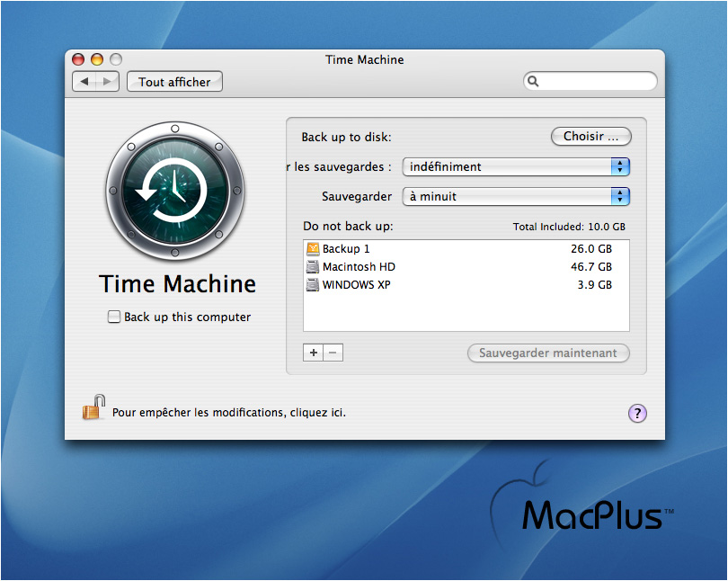This screenshot has width=728, height=581.
Task: Select the Backup 1 row name
Action: [x=346, y=249]
